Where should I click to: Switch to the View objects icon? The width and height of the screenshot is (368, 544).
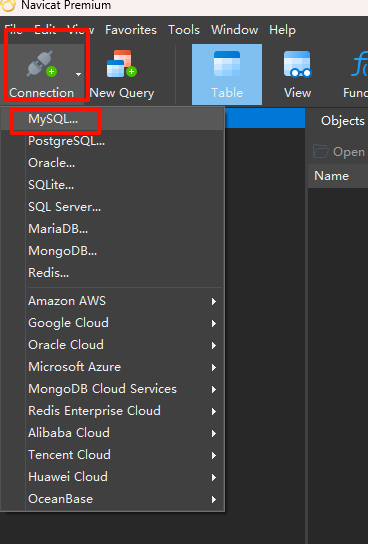click(297, 64)
